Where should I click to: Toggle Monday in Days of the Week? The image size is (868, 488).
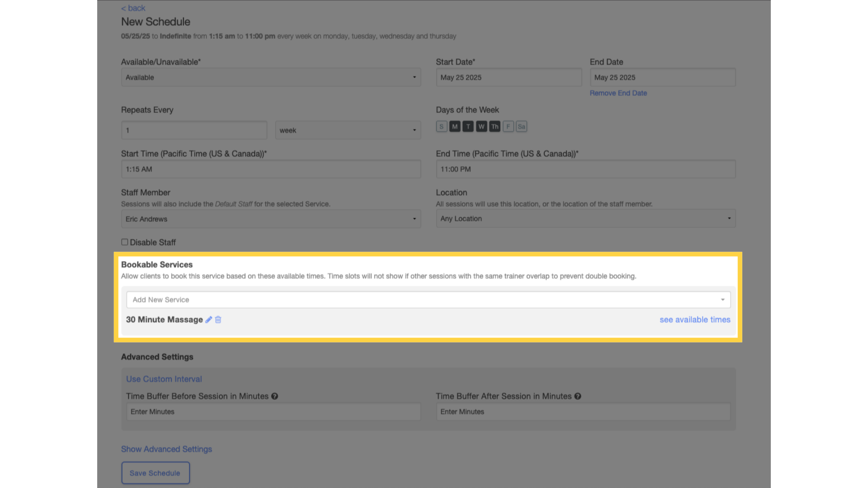coord(455,127)
